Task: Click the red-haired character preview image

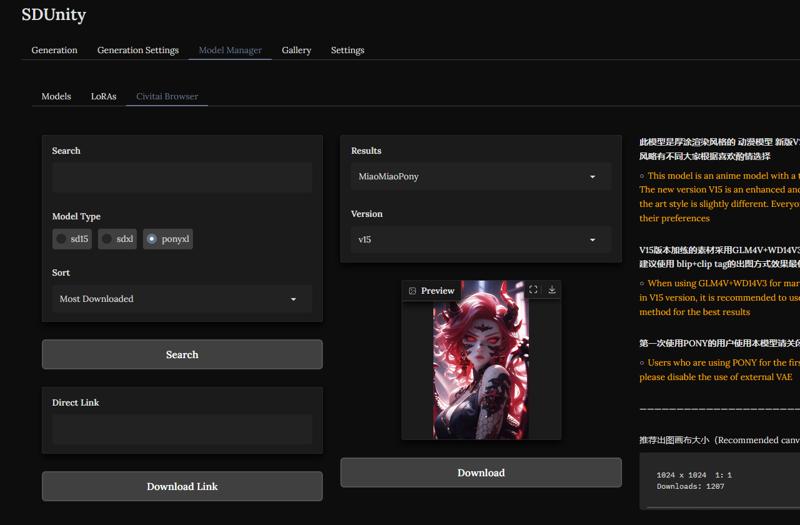Action: (x=481, y=360)
